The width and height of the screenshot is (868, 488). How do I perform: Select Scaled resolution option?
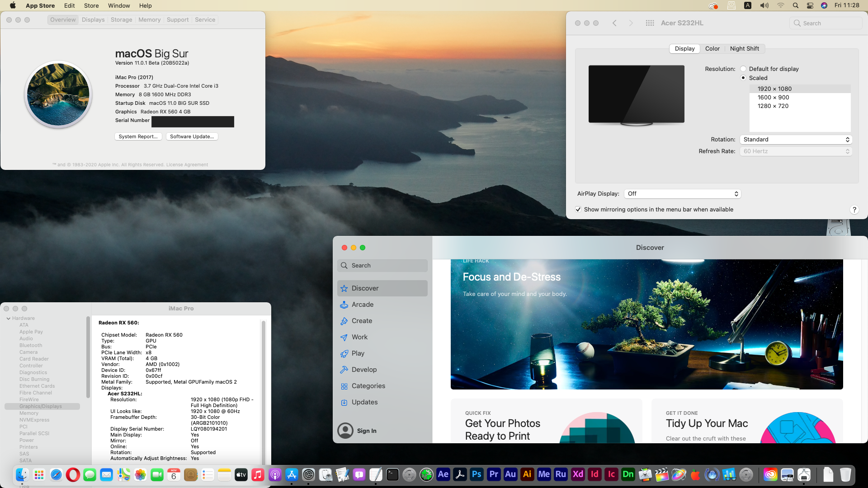tap(743, 78)
